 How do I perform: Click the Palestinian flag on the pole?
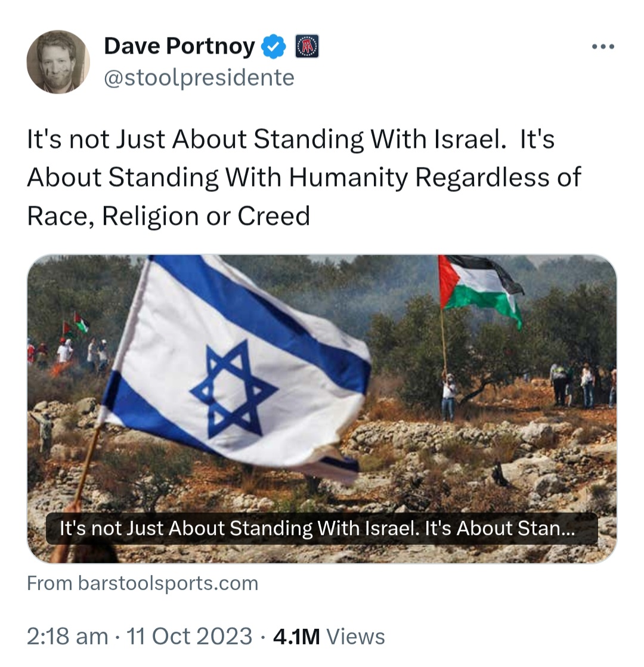[x=481, y=289]
